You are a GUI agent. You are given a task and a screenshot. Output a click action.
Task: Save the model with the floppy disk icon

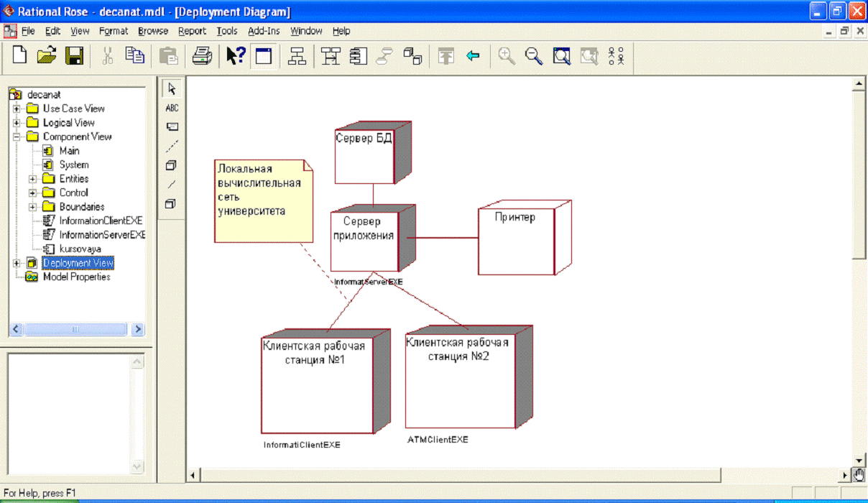coord(75,56)
